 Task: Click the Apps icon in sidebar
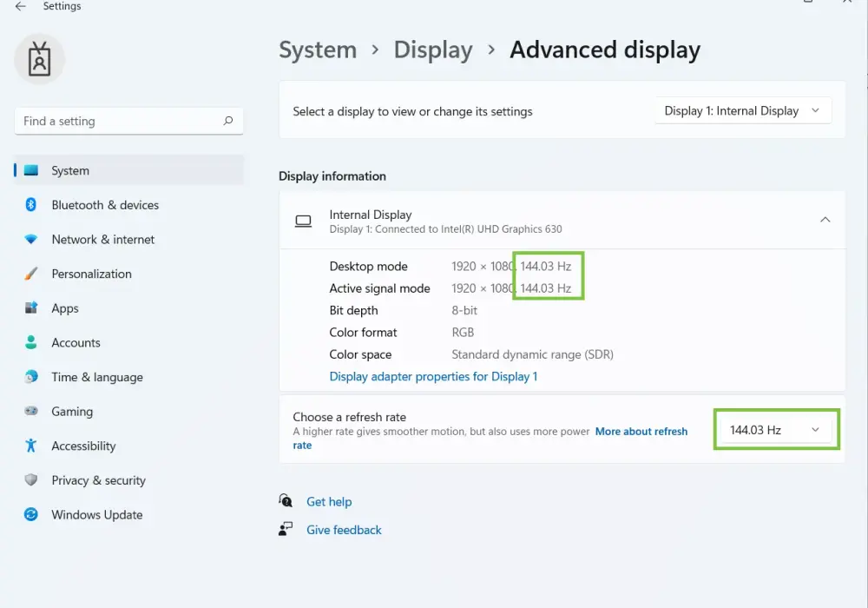tap(31, 307)
